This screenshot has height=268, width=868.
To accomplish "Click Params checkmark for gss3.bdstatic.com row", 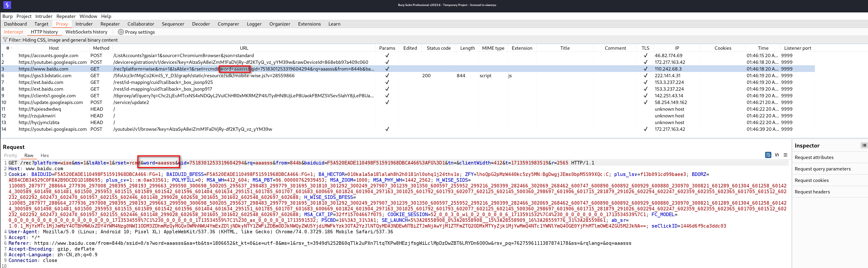I will point(387,76).
